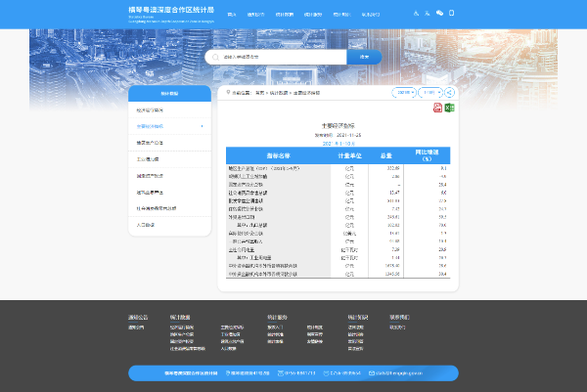Open 统计数据 heading in footer

(x=180, y=317)
